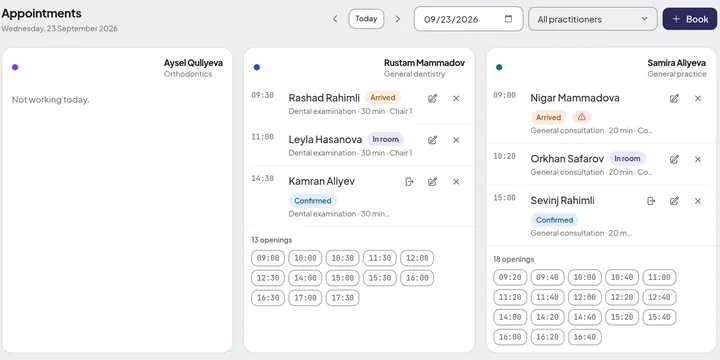Select Samira Aliyeva's 14:20 opening

coord(547,317)
